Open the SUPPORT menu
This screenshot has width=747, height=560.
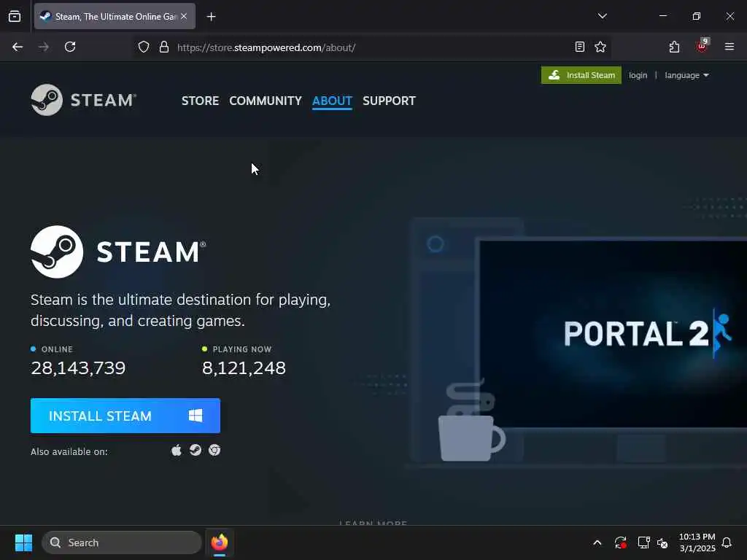click(x=389, y=101)
